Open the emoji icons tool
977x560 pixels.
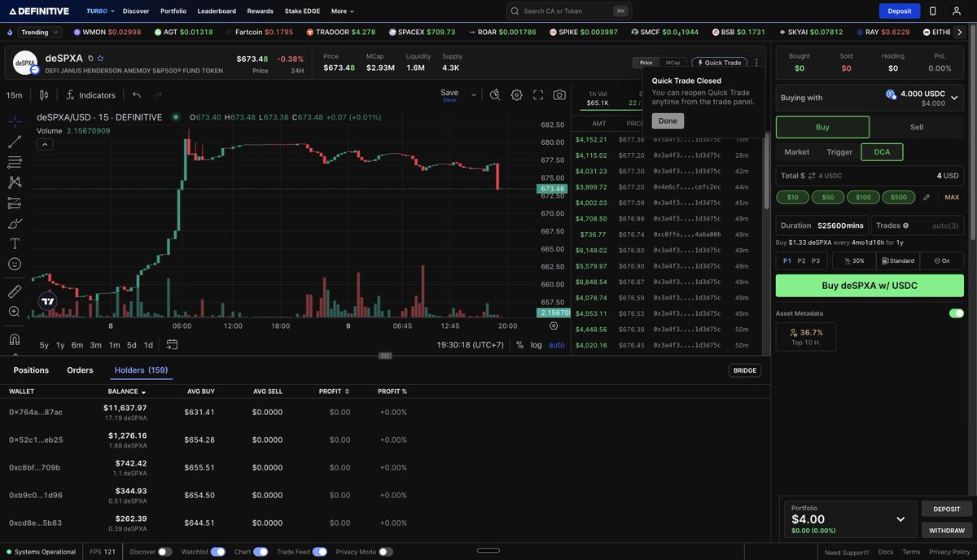point(15,264)
